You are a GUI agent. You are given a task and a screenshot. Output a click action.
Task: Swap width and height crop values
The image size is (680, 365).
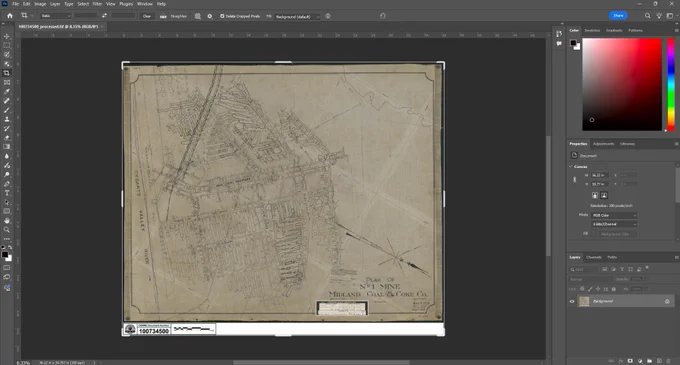coord(104,16)
